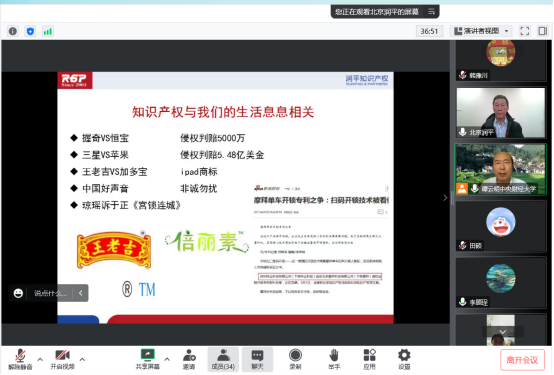
Task: Start recording the meeting
Action: [295, 359]
